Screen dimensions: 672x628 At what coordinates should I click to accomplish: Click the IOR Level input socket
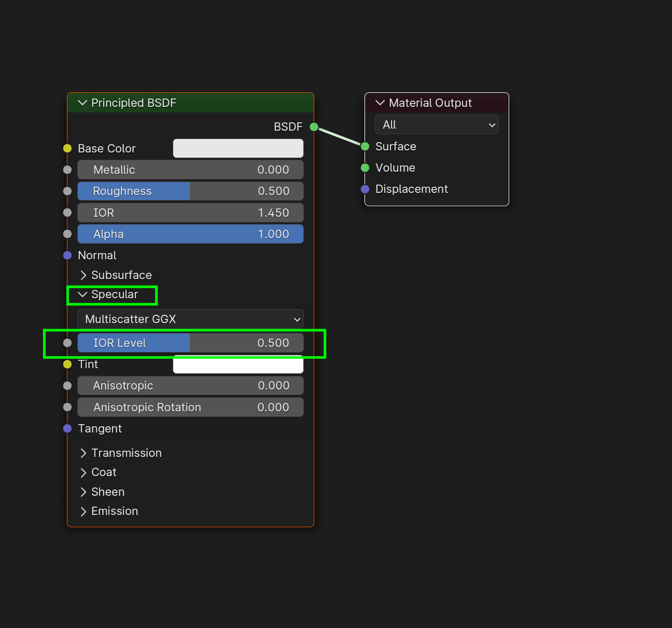(67, 343)
